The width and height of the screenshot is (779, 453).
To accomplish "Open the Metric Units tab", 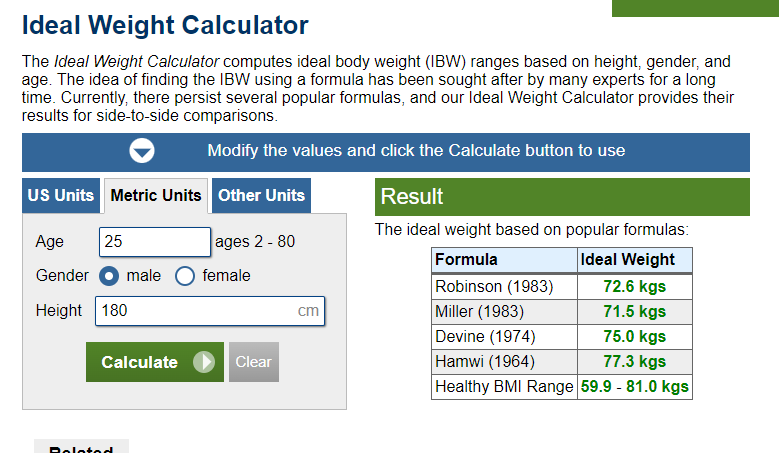I will (156, 195).
